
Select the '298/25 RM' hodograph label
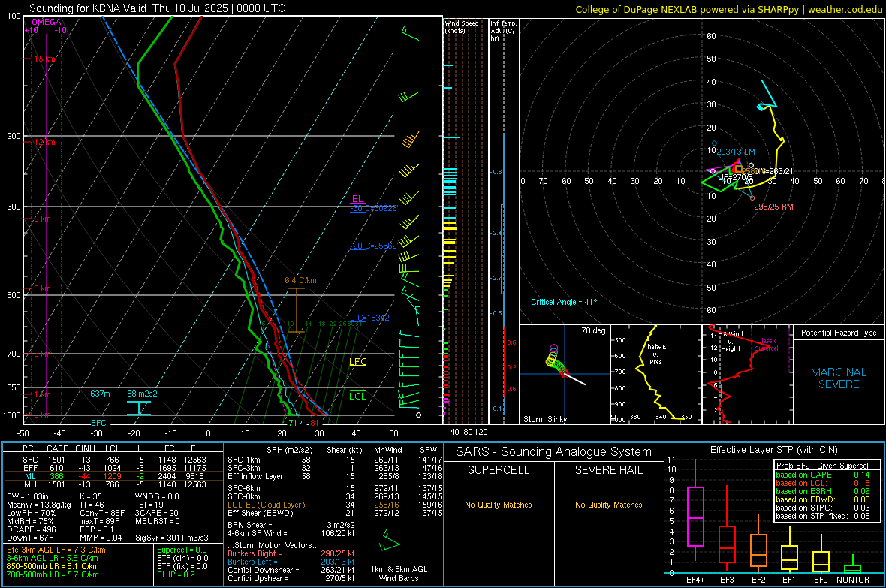[773, 207]
